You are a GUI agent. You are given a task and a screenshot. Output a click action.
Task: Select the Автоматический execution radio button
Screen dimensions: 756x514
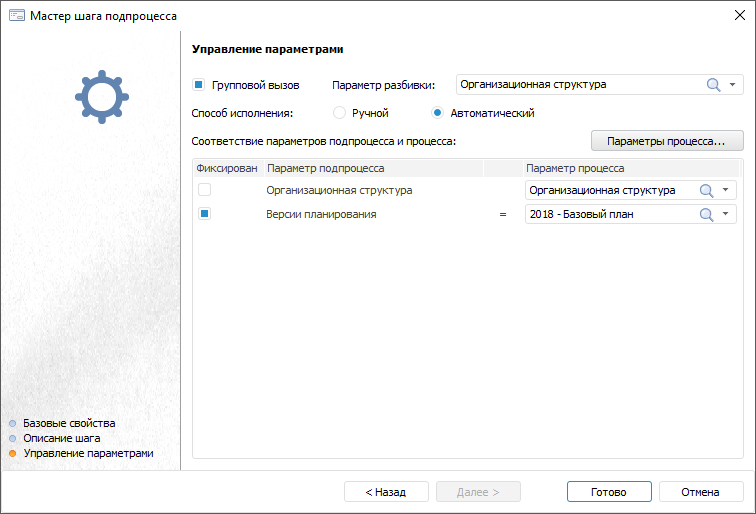437,113
